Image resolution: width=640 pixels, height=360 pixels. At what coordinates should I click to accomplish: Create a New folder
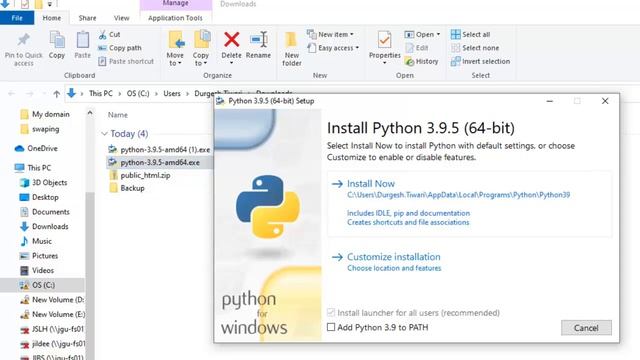click(x=291, y=49)
